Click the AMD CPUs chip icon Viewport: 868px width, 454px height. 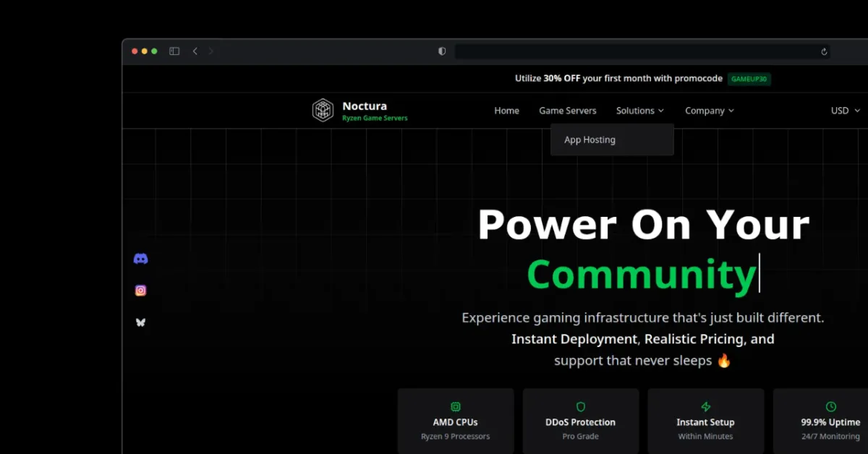click(x=456, y=407)
